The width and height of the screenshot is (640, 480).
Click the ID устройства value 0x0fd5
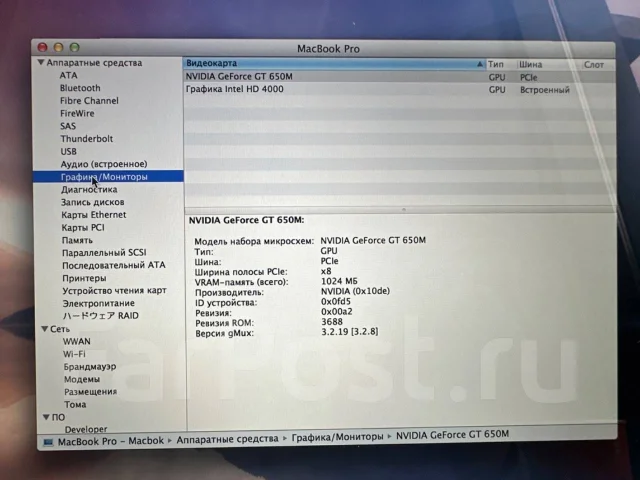click(x=336, y=302)
